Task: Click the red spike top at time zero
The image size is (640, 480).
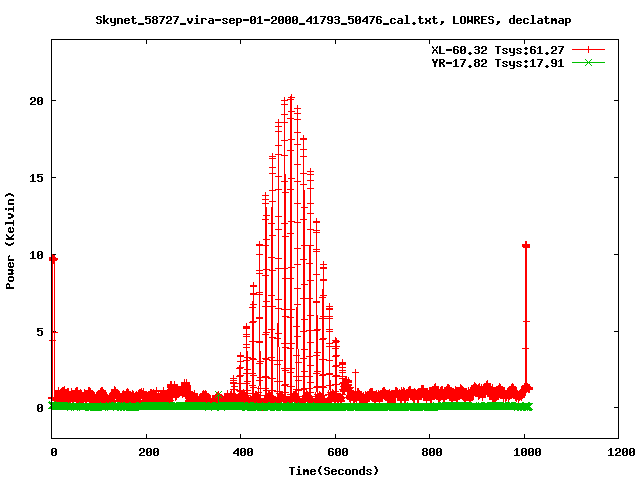Action: pos(53,259)
